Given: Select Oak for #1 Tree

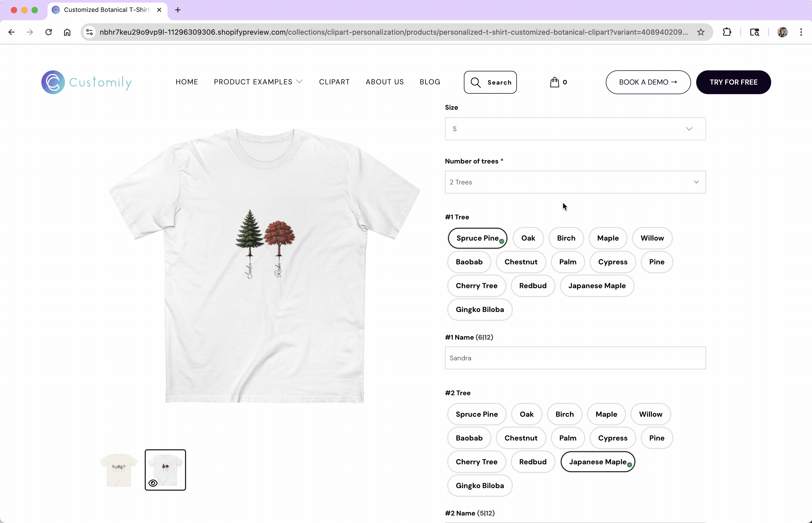Looking at the screenshot, I should (528, 238).
